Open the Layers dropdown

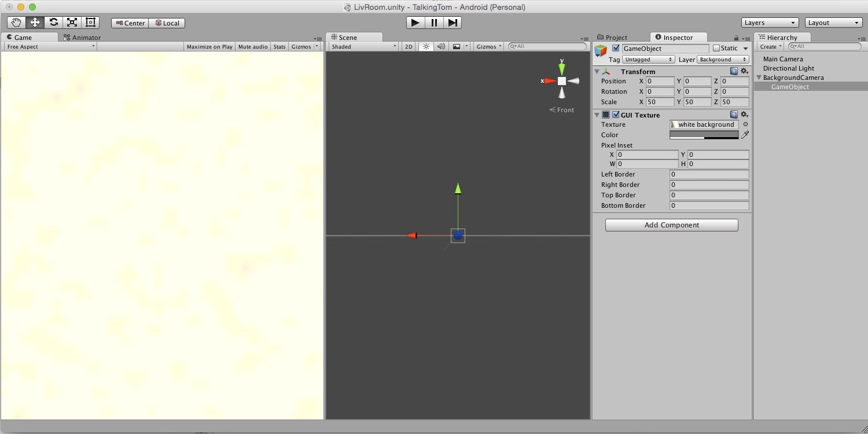click(x=770, y=23)
